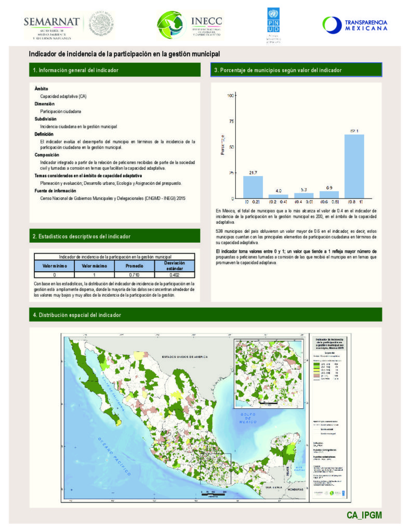The width and height of the screenshot is (411, 532).
Task: Click the 'Ámbito' label
Action: pyautogui.click(x=42, y=88)
